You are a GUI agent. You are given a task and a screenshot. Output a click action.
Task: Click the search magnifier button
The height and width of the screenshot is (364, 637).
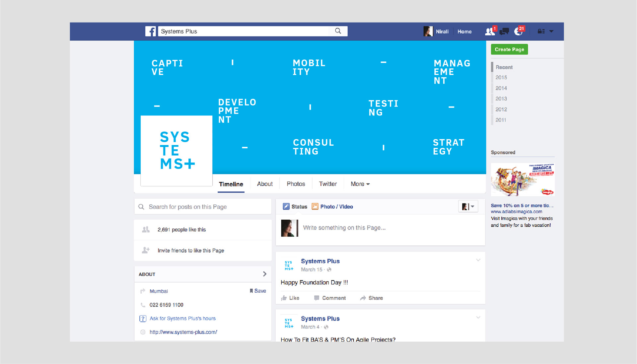click(x=338, y=31)
